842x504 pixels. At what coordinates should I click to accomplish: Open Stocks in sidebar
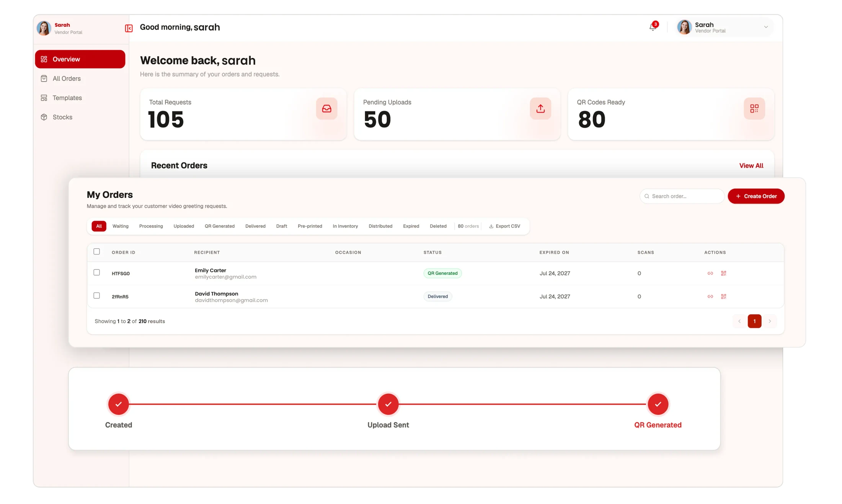(x=80, y=117)
